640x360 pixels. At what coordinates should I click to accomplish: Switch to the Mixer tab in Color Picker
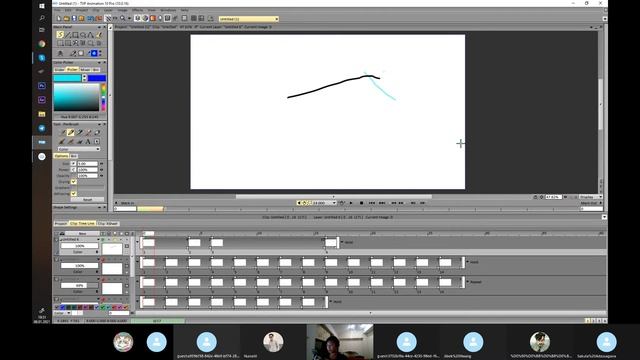tap(85, 70)
